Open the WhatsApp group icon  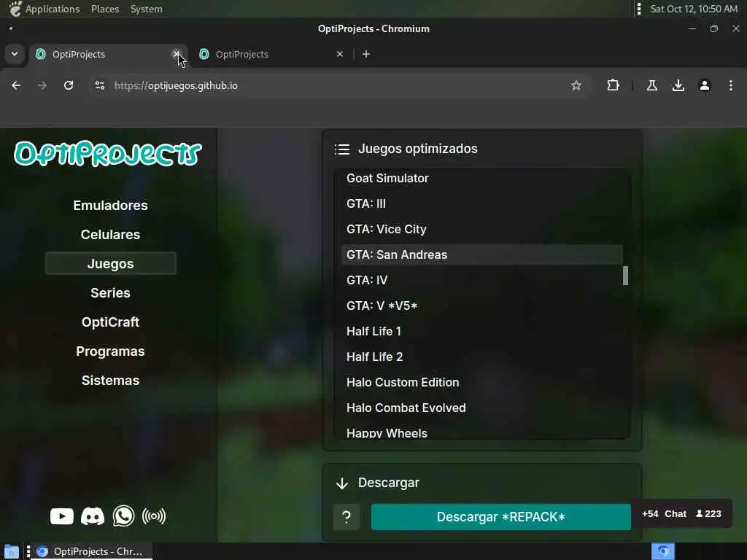(123, 516)
